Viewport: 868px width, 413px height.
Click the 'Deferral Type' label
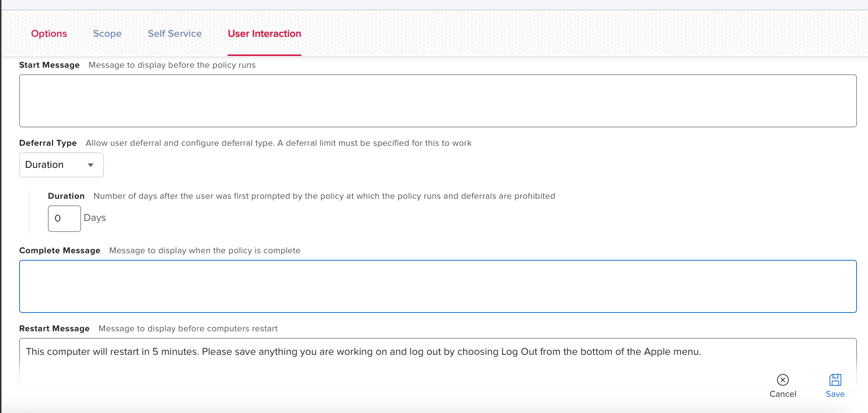click(x=48, y=143)
